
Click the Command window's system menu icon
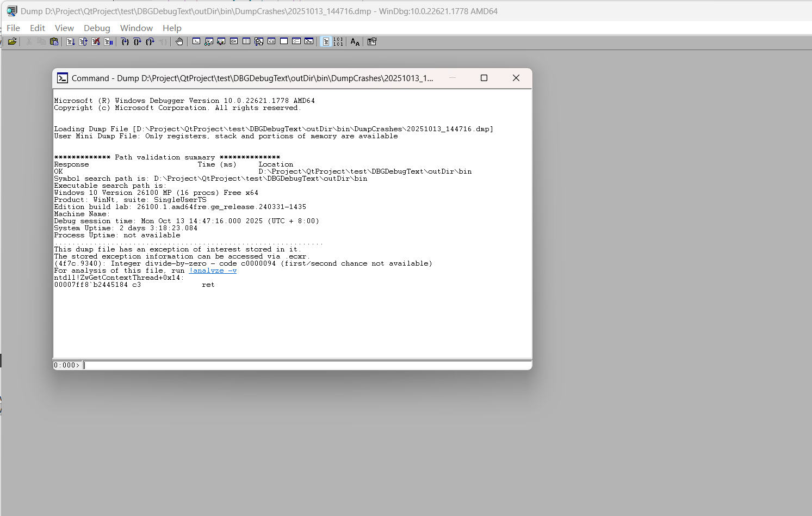pyautogui.click(x=63, y=78)
